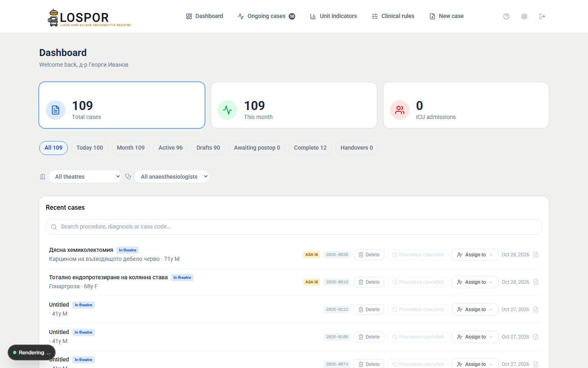Viewport: 588px width, 368px height.
Task: Click the LOSPOR logo
Action: click(x=89, y=18)
